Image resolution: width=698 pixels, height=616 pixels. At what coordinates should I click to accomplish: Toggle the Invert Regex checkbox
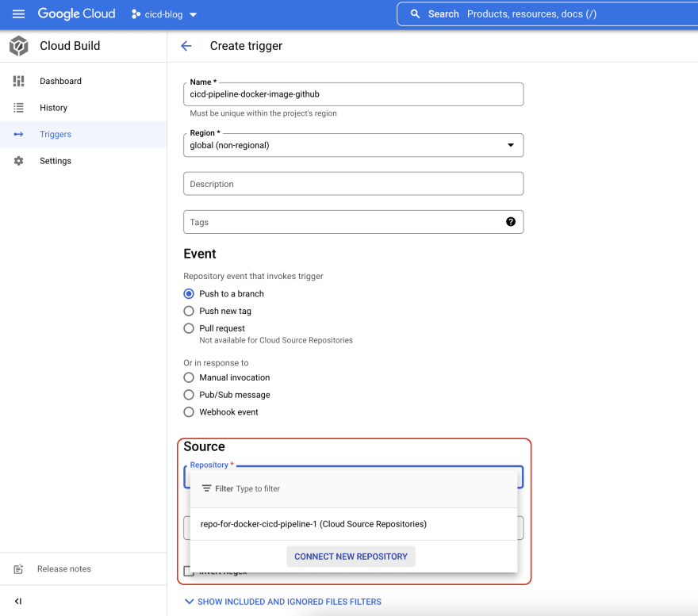[x=189, y=571]
